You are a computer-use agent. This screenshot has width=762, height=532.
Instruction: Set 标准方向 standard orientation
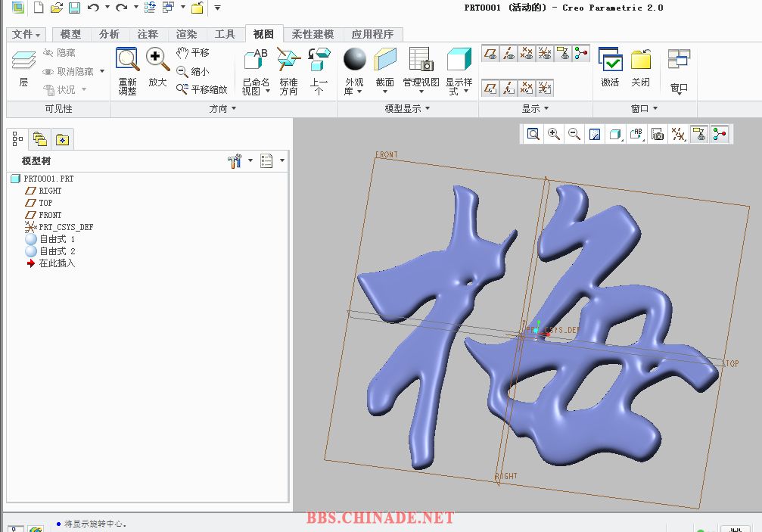click(288, 71)
